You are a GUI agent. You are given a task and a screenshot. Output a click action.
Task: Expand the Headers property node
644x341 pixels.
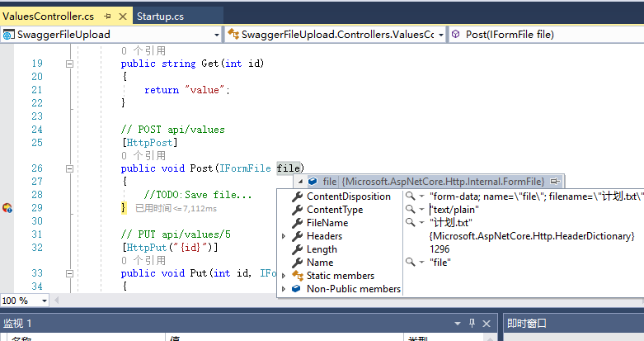[284, 236]
